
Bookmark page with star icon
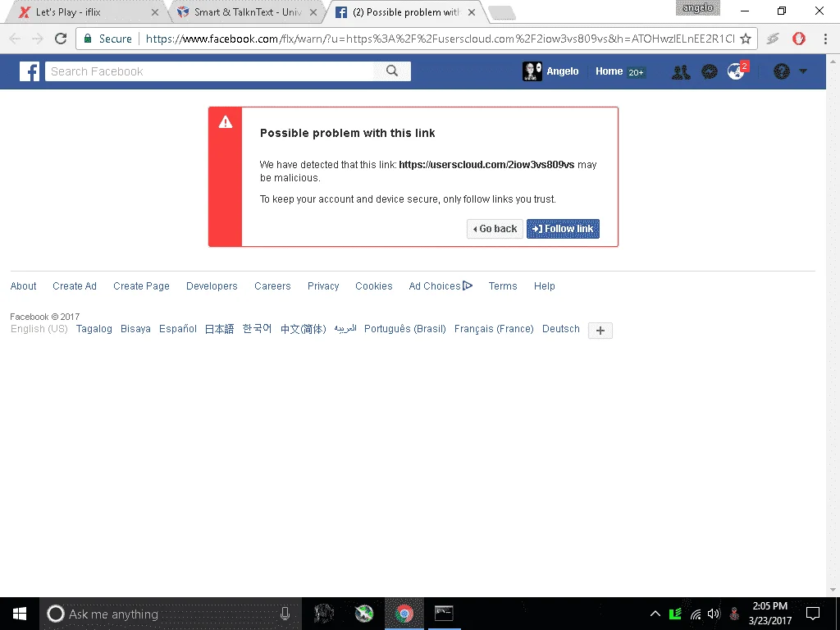pos(745,39)
